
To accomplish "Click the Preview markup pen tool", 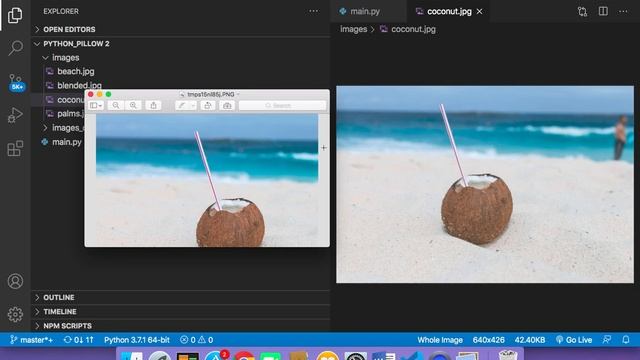I will click(x=182, y=105).
